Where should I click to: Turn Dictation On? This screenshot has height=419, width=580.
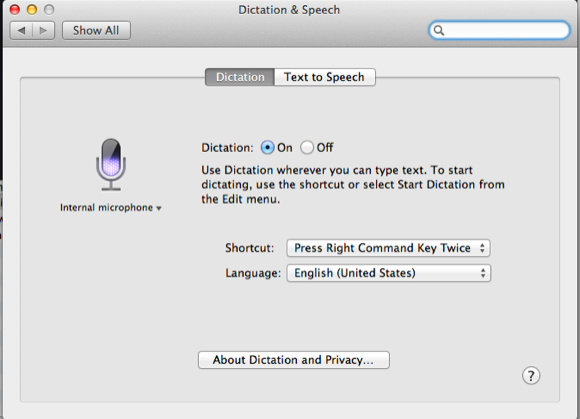tap(267, 148)
